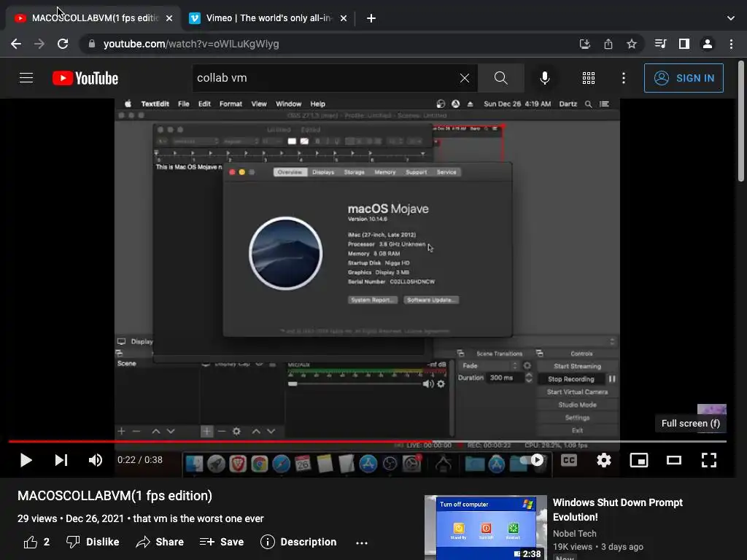Skip to next video

[x=61, y=460]
